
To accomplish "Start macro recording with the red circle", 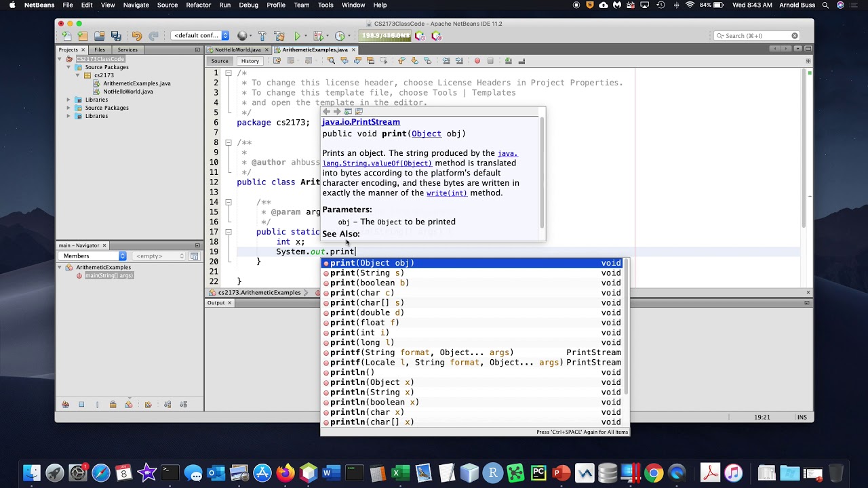I will point(477,61).
